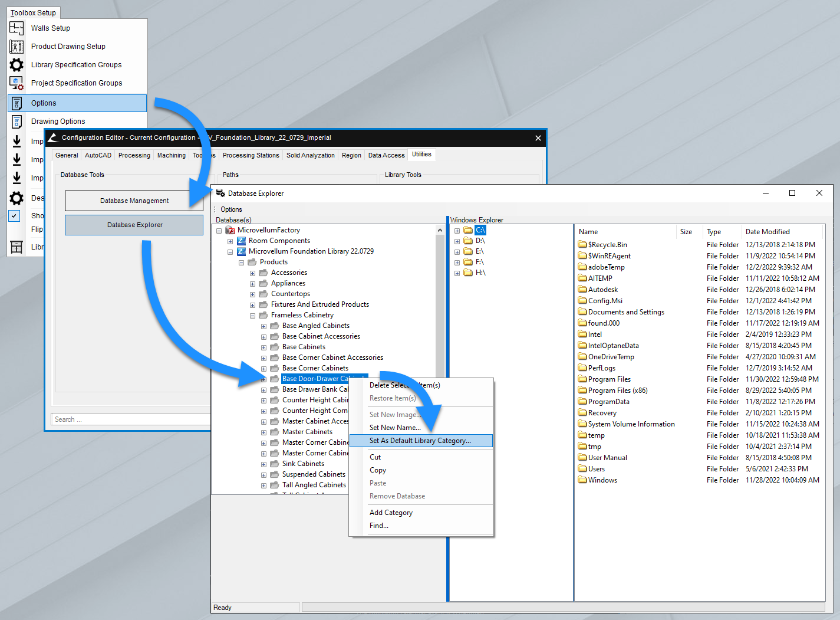Click the D:\ drive folder icon
840x620 pixels.
tap(468, 241)
